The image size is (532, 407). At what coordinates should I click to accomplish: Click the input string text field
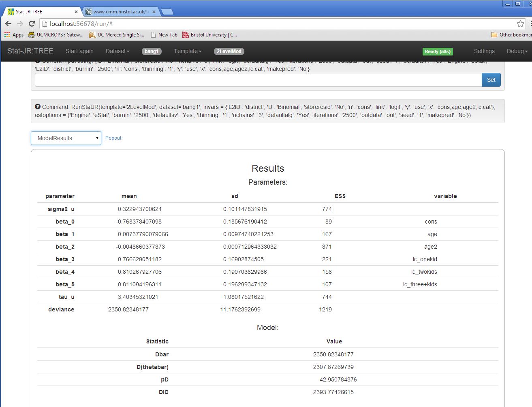pos(258,80)
